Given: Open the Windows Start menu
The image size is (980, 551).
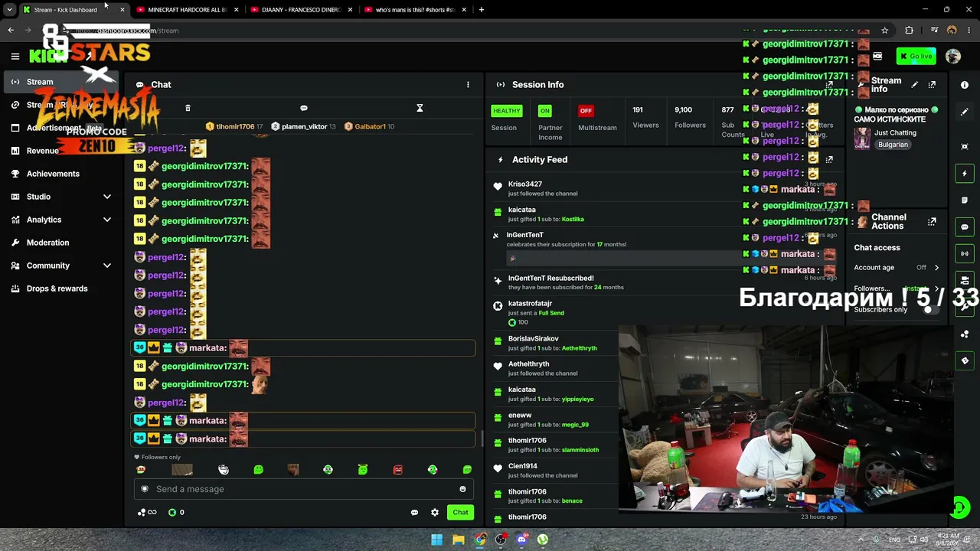Looking at the screenshot, I should (436, 540).
